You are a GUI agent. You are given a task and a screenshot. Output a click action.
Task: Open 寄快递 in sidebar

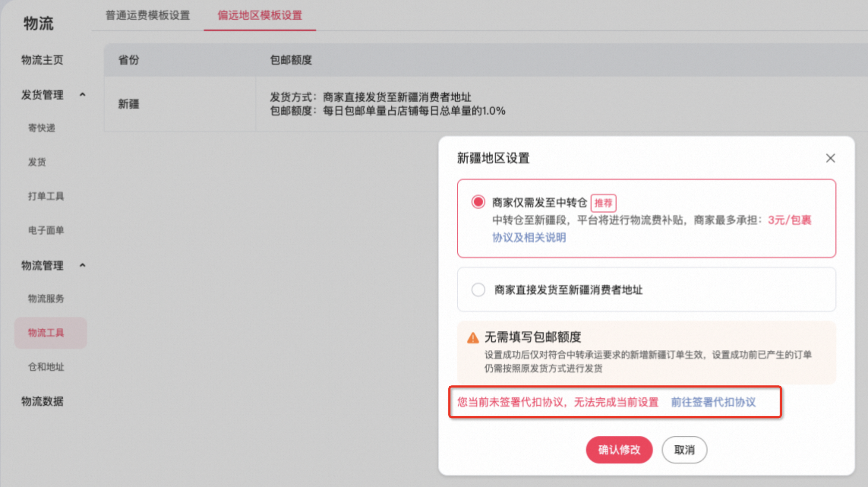click(42, 128)
